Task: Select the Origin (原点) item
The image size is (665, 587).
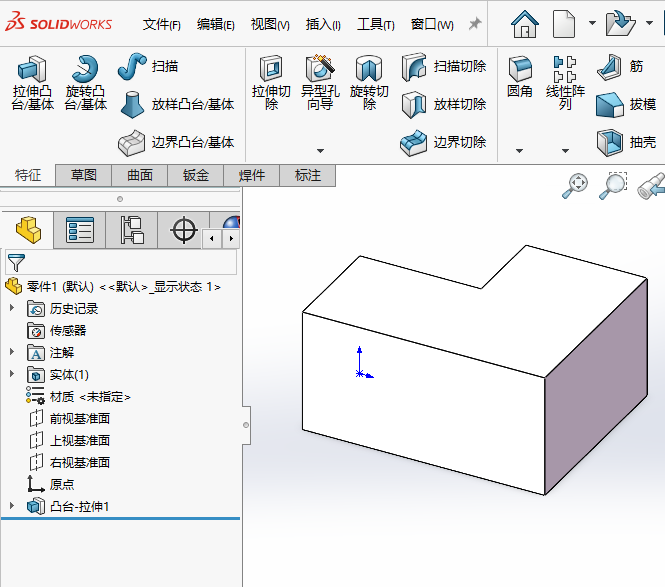Action: coord(50,484)
